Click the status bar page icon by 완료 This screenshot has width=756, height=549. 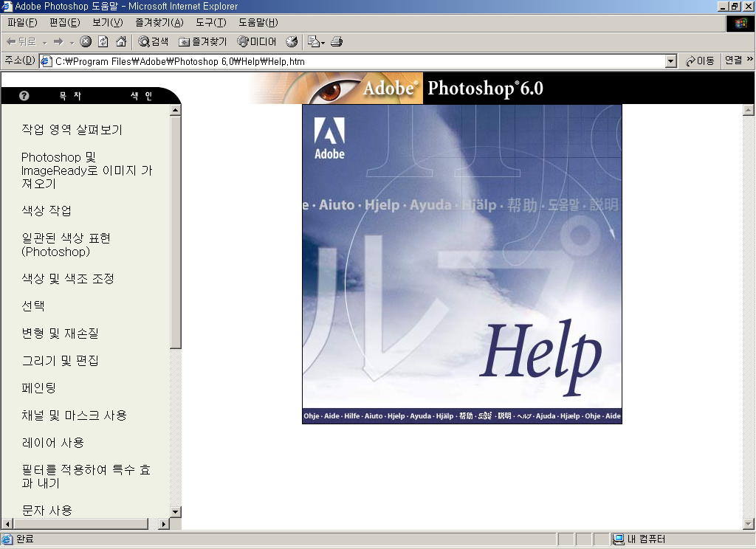7,539
